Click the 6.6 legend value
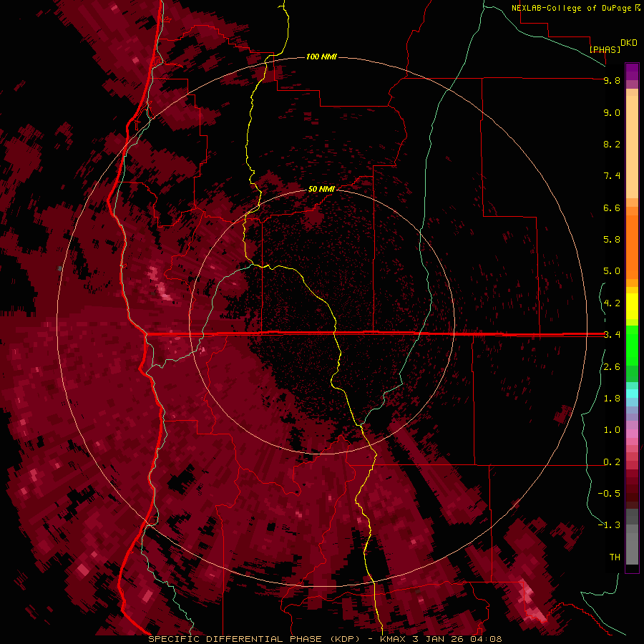 coord(612,208)
